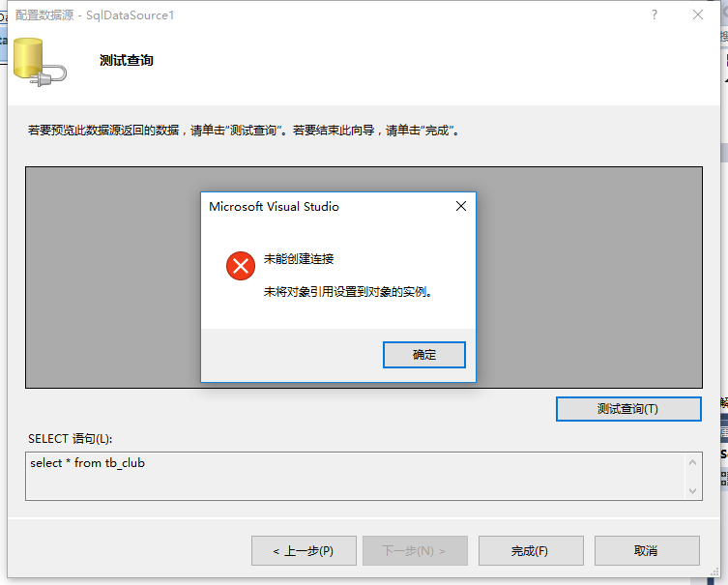Cancel the wizard with 取消 button
The height and width of the screenshot is (585, 728).
[x=647, y=550]
